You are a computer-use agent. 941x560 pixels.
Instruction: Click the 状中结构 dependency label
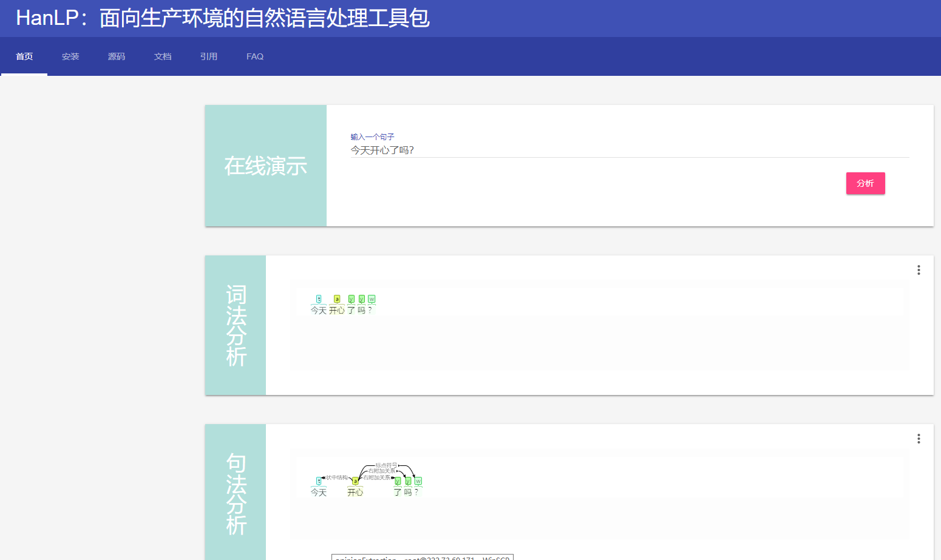pos(337,477)
